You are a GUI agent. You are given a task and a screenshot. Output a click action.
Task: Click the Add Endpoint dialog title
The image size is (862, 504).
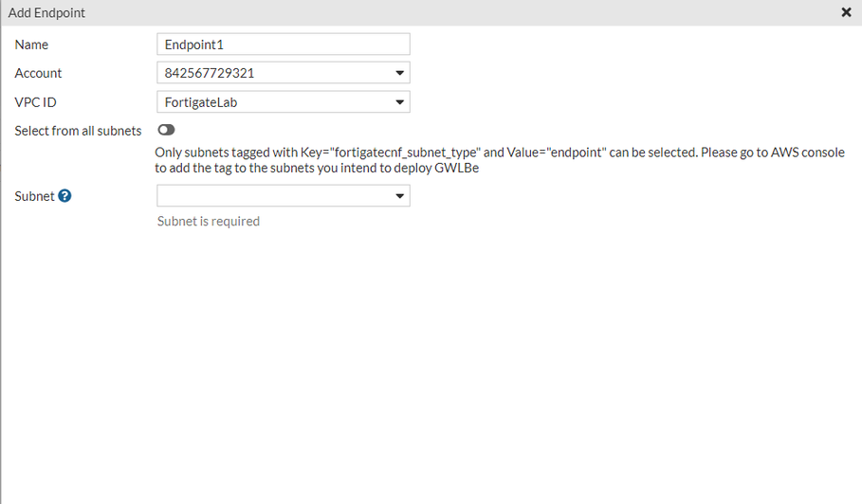[46, 13]
